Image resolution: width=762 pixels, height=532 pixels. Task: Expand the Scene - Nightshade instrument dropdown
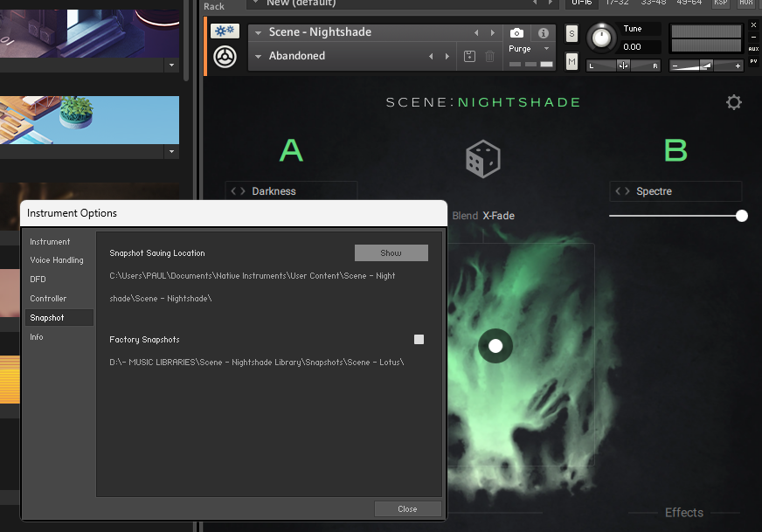(x=259, y=33)
